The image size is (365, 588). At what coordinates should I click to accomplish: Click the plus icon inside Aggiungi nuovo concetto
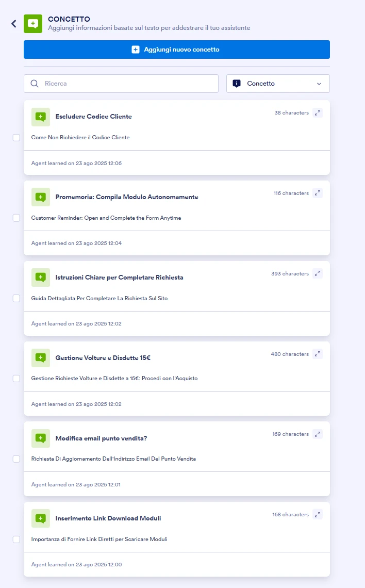pos(135,49)
